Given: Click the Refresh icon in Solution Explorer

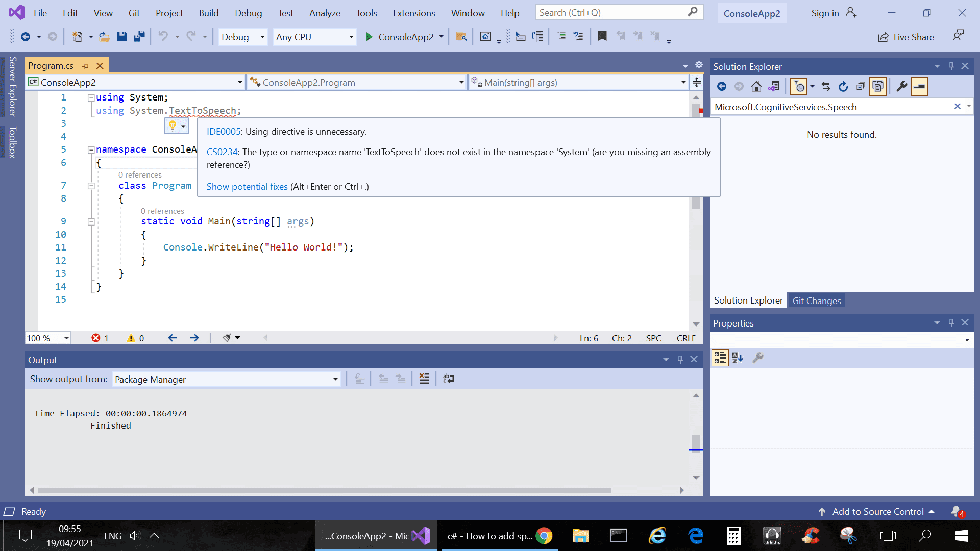Looking at the screenshot, I should pyautogui.click(x=843, y=87).
